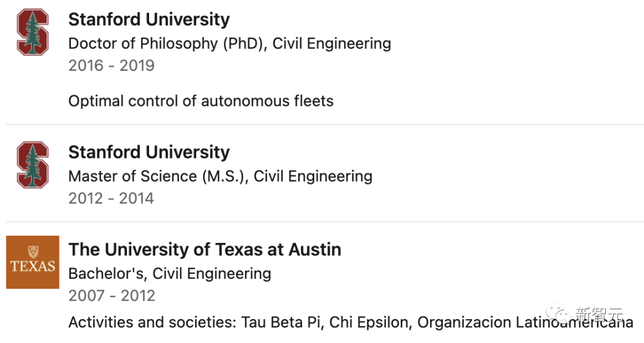Click the Optimal control of autonomous fleets description
Image resolution: width=644 pixels, height=343 pixels.
point(201,101)
